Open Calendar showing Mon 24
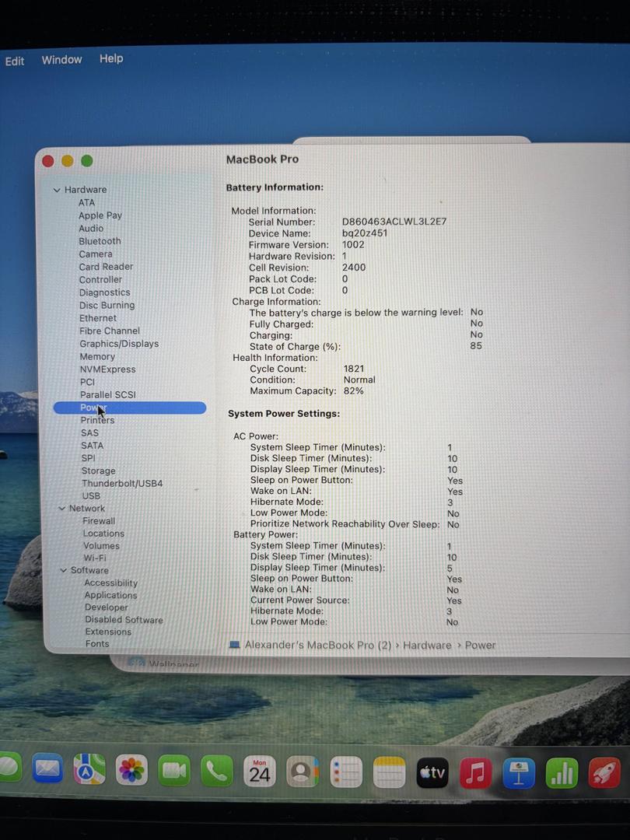The image size is (630, 840). (259, 772)
